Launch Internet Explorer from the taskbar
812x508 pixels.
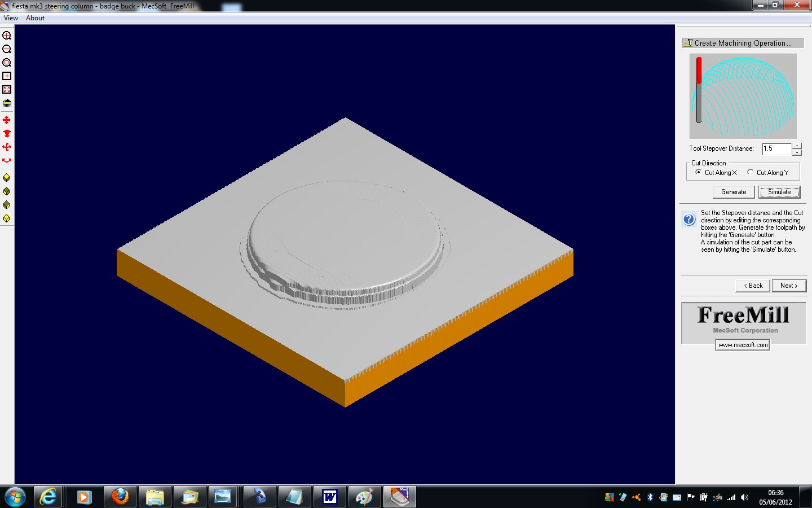[x=48, y=497]
